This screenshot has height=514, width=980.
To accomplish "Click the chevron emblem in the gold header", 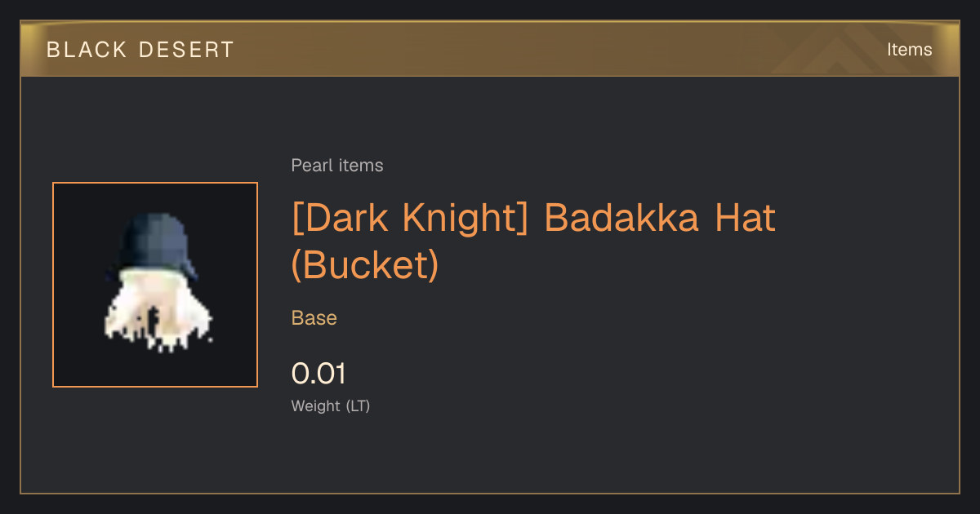I will [x=845, y=51].
